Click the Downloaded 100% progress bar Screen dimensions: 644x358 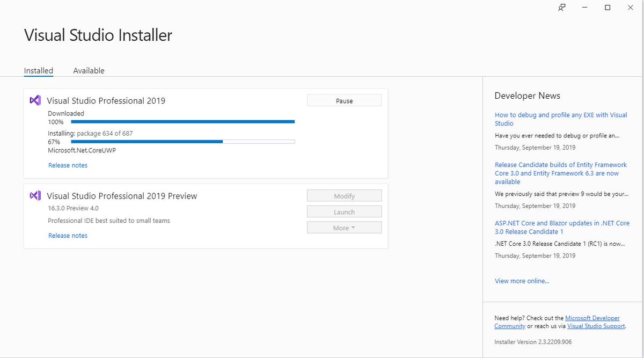(183, 122)
